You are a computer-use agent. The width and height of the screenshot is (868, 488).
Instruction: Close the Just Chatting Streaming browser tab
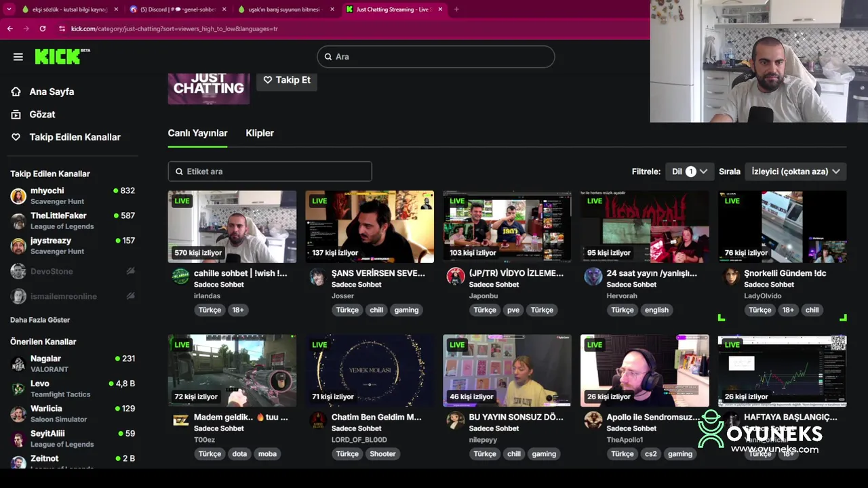pyautogui.click(x=441, y=9)
